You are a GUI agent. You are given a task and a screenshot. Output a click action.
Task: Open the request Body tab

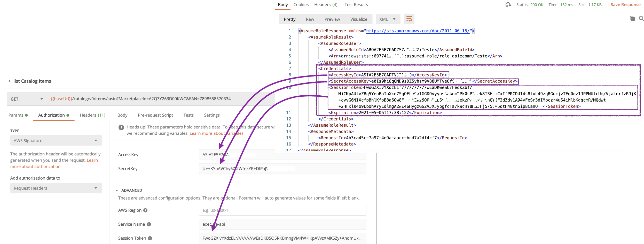tap(122, 115)
